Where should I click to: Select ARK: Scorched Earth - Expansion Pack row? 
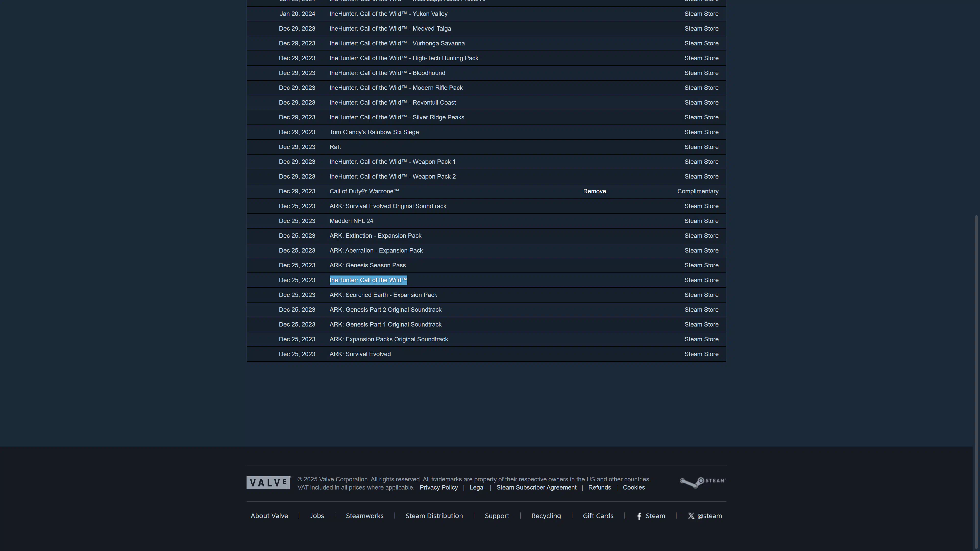[486, 295]
